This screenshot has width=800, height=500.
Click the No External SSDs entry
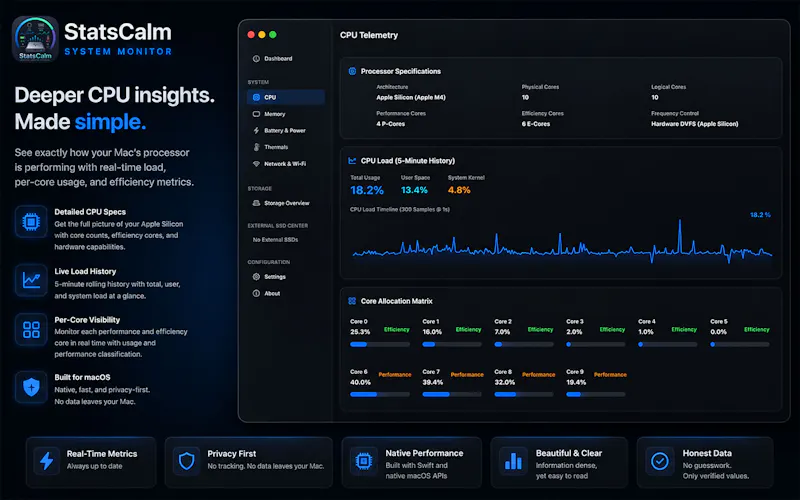[276, 240]
